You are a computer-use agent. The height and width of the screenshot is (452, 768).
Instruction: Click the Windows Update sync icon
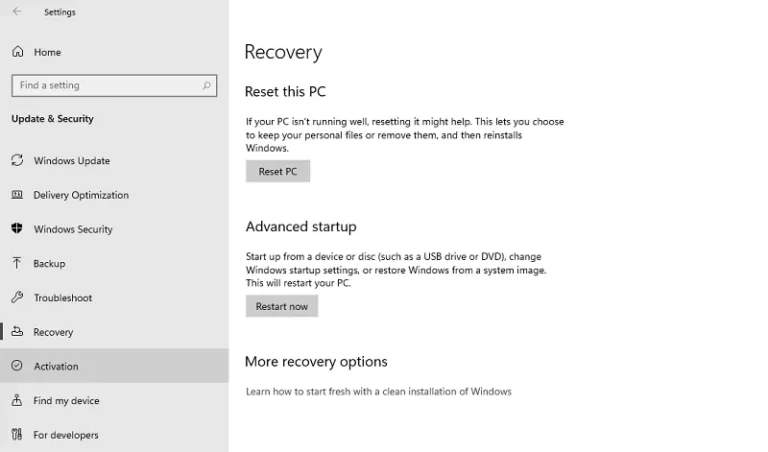tap(17, 160)
